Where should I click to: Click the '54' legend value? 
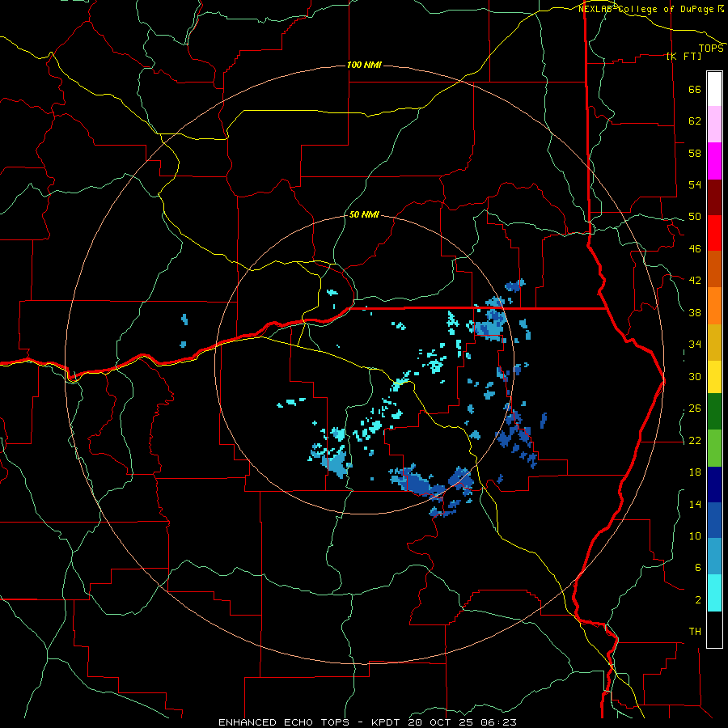tap(695, 184)
